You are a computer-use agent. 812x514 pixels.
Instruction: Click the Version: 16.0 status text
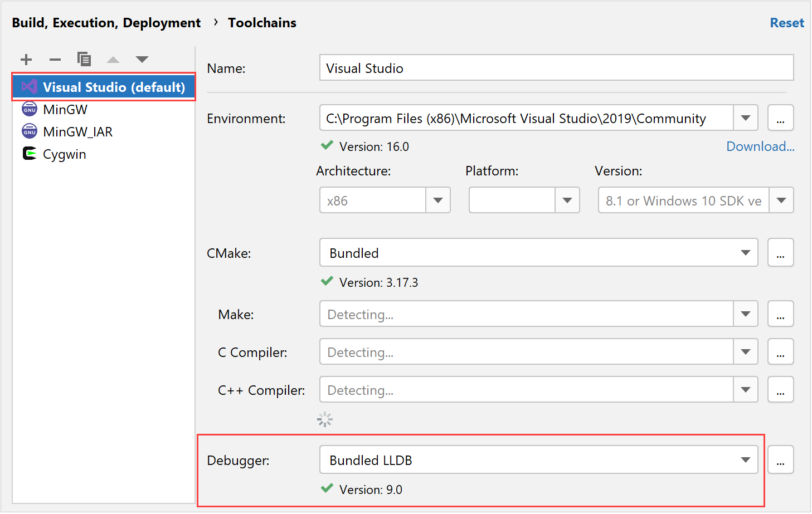tap(374, 146)
